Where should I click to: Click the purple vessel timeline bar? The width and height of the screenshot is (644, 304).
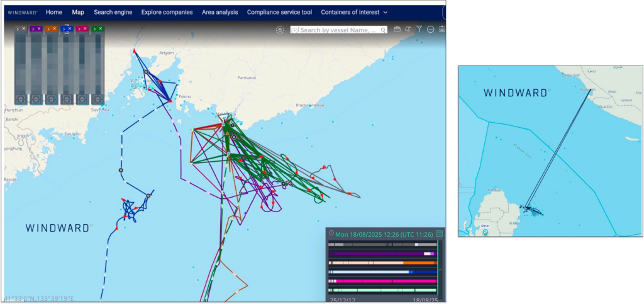tap(377, 254)
